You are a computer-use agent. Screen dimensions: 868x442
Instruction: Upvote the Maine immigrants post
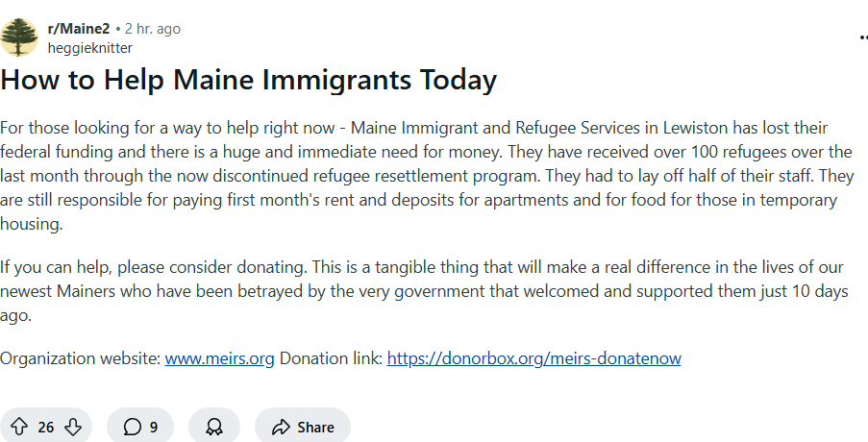[x=18, y=428]
